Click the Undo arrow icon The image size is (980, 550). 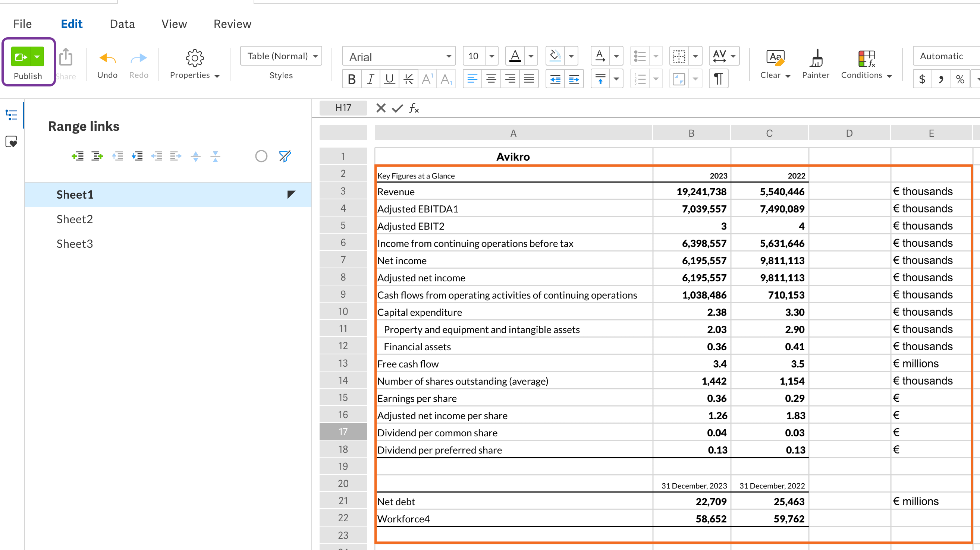pyautogui.click(x=107, y=58)
